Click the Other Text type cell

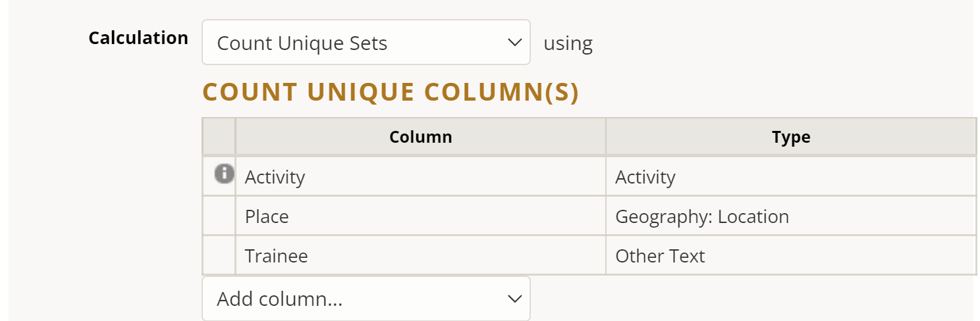click(790, 256)
